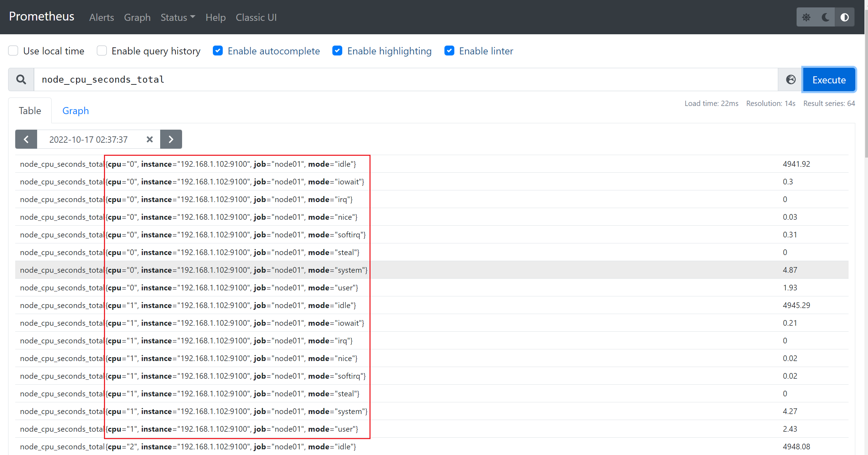The height and width of the screenshot is (455, 868).
Task: Select browser-preferred auto theme icon
Action: point(845,17)
